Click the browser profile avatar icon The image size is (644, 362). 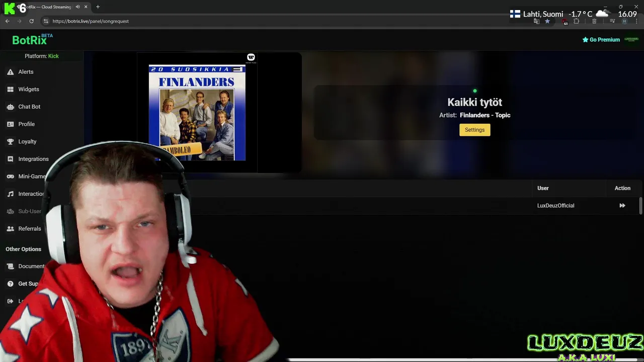(x=624, y=21)
